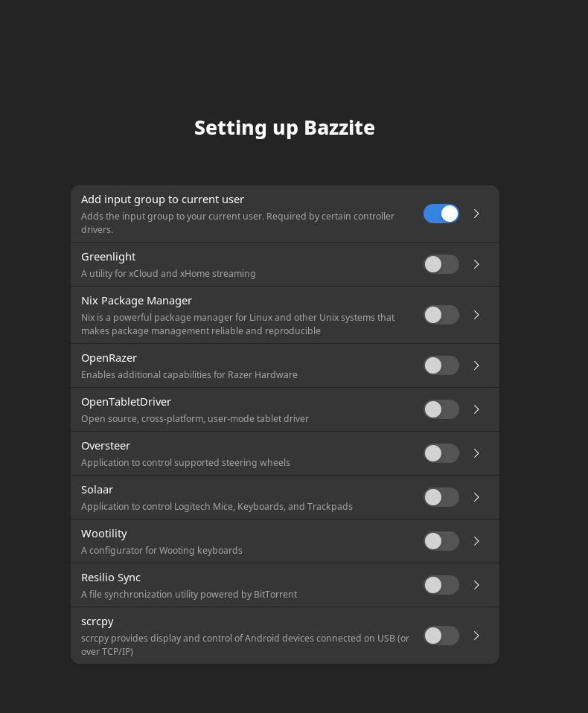The image size is (588, 713).
Task: Expand Nix Package Manager chevron
Action: coord(477,315)
